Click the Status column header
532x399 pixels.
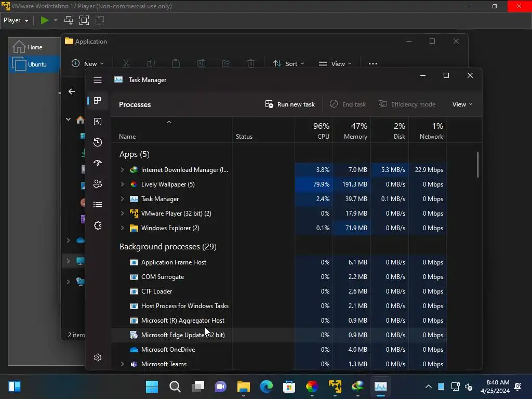tap(263, 130)
